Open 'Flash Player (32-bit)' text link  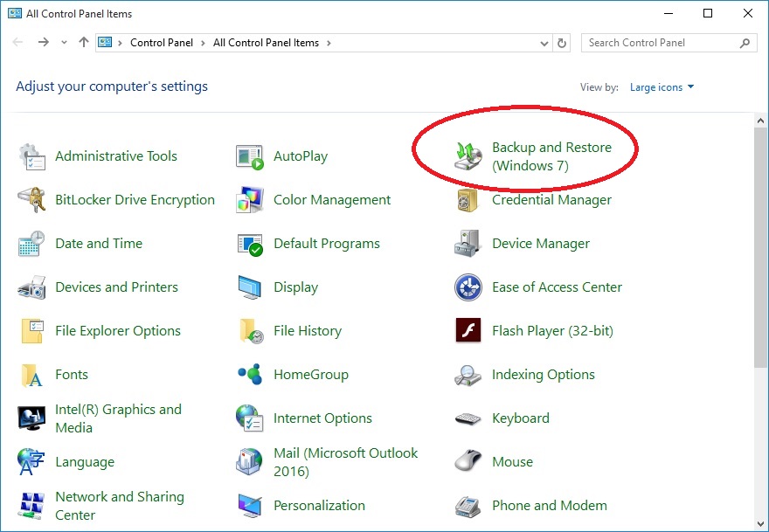(552, 331)
